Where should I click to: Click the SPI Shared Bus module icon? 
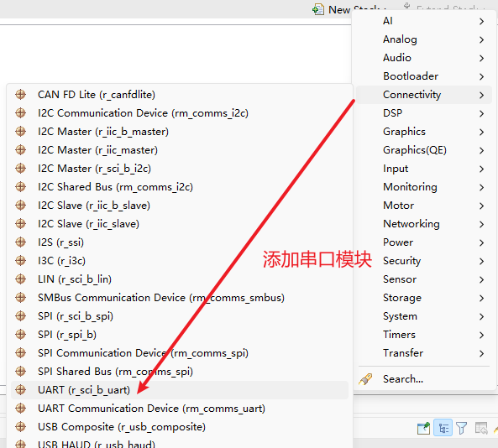click(21, 371)
